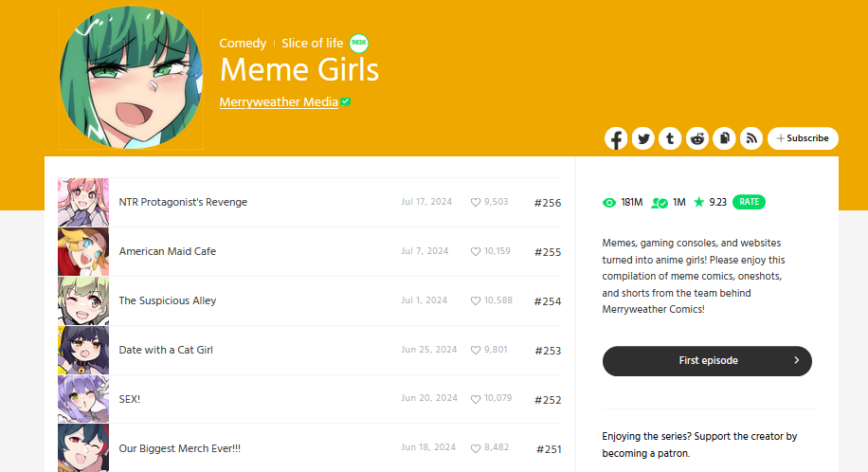The image size is (868, 472).
Task: Click The Suspicious Alley thumbnail
Action: tap(83, 300)
